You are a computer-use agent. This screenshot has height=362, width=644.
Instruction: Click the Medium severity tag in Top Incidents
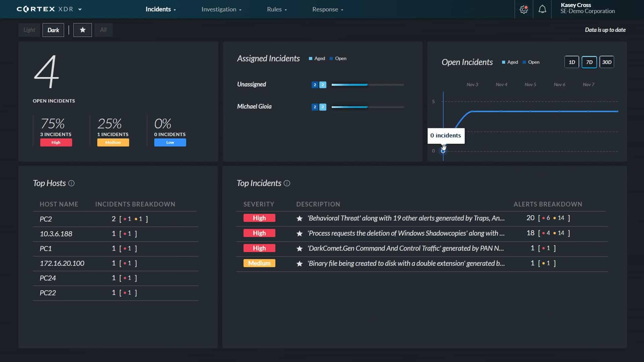(259, 263)
